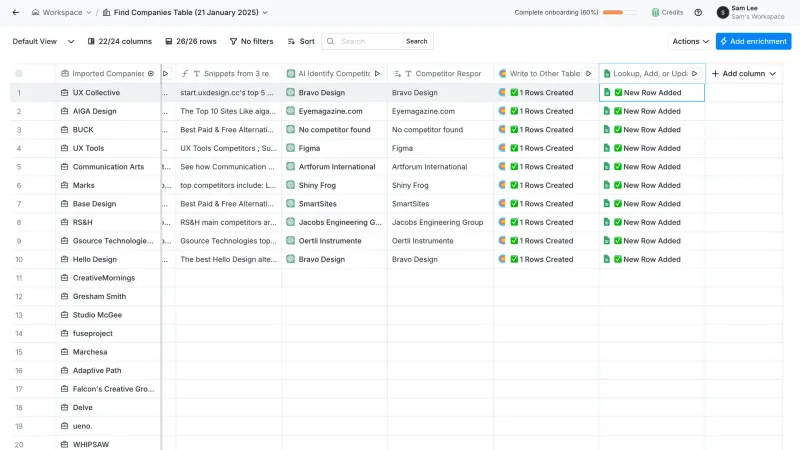Run the Lookup, Add, or Update column

click(x=694, y=73)
